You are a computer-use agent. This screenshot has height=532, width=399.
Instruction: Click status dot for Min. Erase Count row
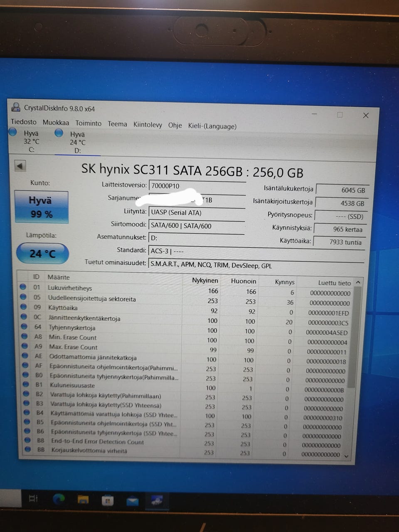click(25, 336)
